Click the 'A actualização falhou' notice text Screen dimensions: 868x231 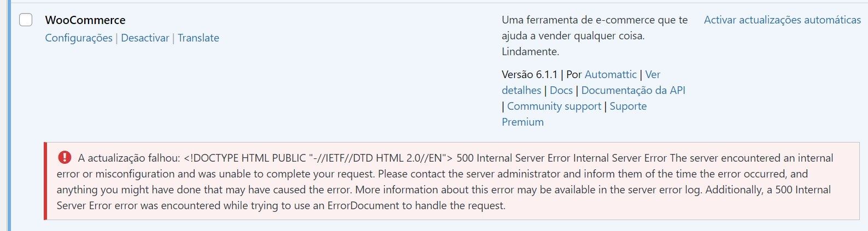point(129,158)
